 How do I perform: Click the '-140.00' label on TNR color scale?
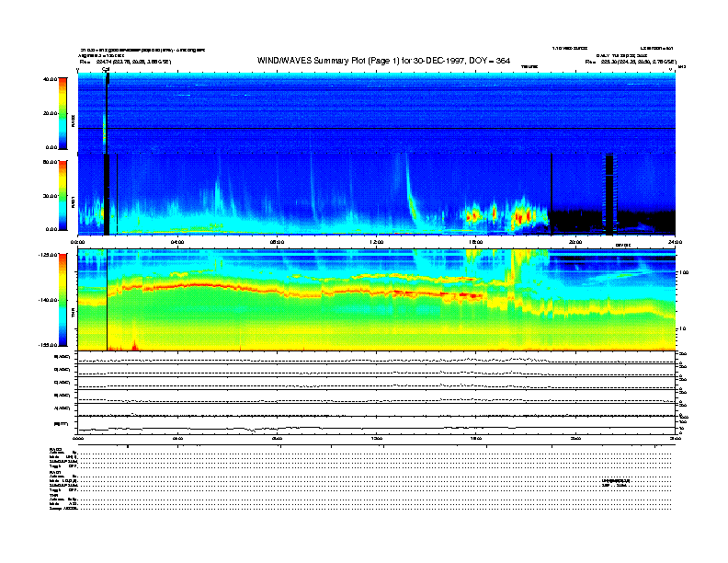[x=49, y=300]
